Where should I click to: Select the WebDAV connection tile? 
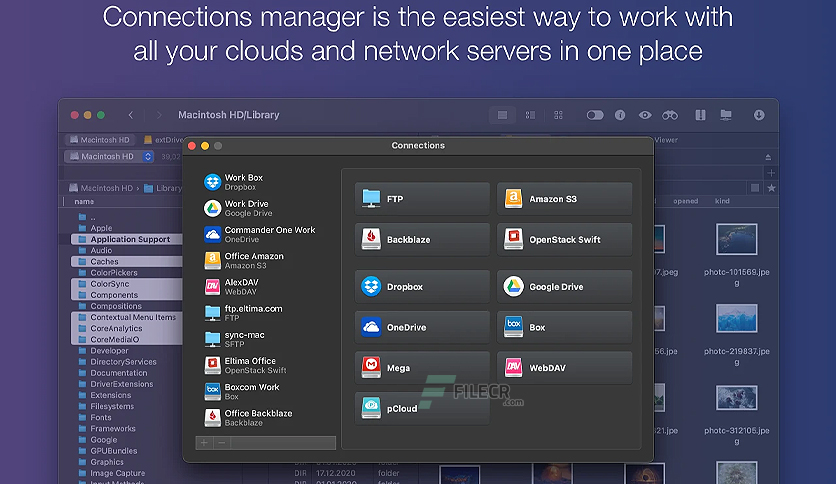pyautogui.click(x=564, y=367)
